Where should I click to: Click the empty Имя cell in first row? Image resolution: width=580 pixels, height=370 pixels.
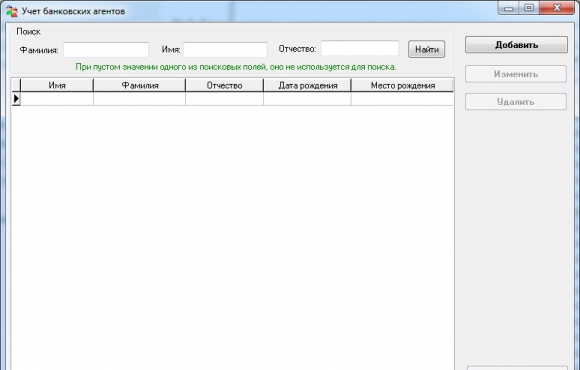(57, 99)
